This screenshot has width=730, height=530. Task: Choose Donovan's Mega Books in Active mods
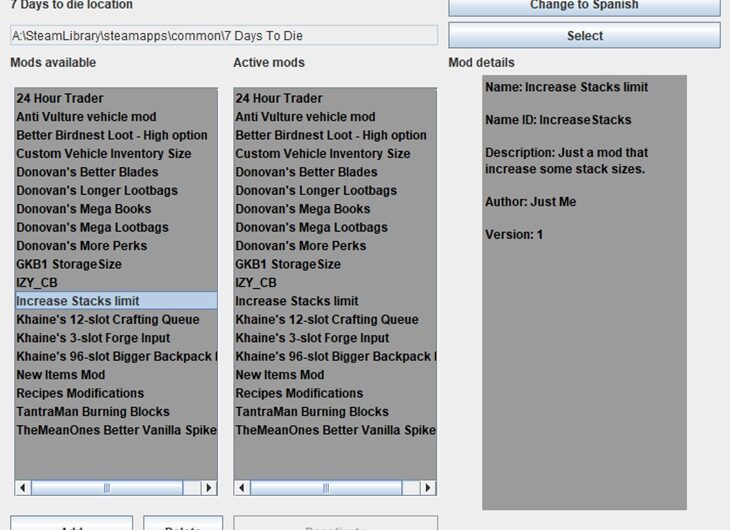[x=335, y=209]
